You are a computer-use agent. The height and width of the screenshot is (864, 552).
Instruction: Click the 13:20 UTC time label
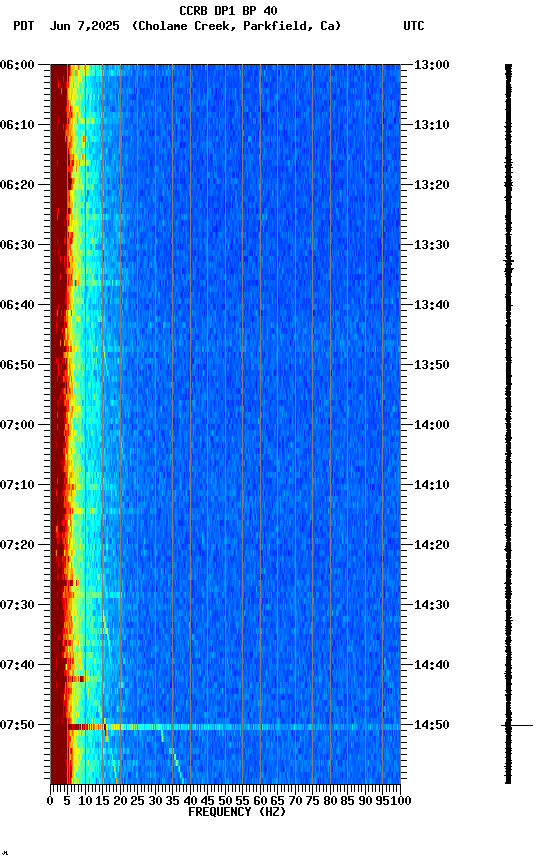pos(432,185)
